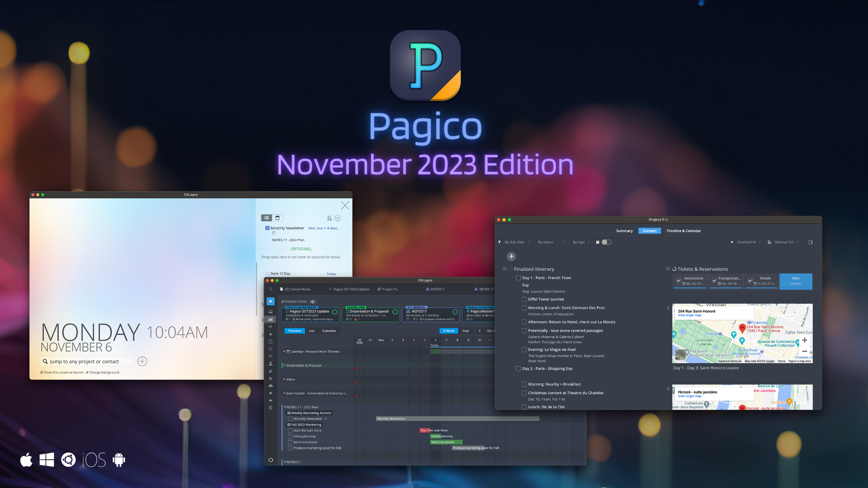The height and width of the screenshot is (488, 868).
Task: Open the Inbox tray icon in the sidebar
Action: (270, 311)
